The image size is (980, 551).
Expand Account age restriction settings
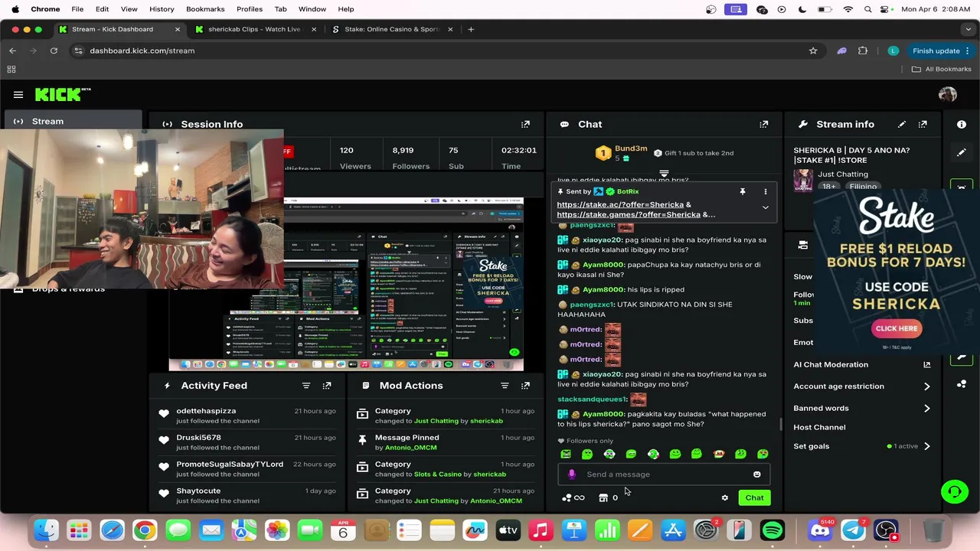click(926, 386)
